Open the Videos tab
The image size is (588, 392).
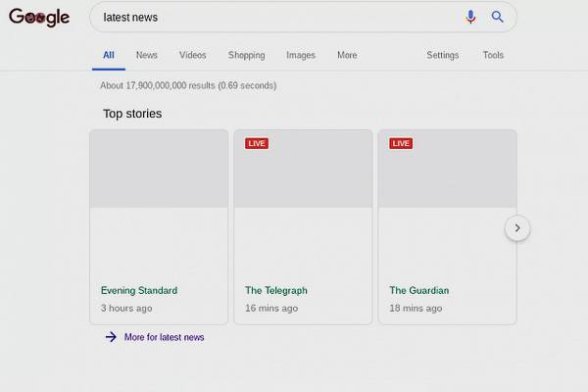coord(193,55)
